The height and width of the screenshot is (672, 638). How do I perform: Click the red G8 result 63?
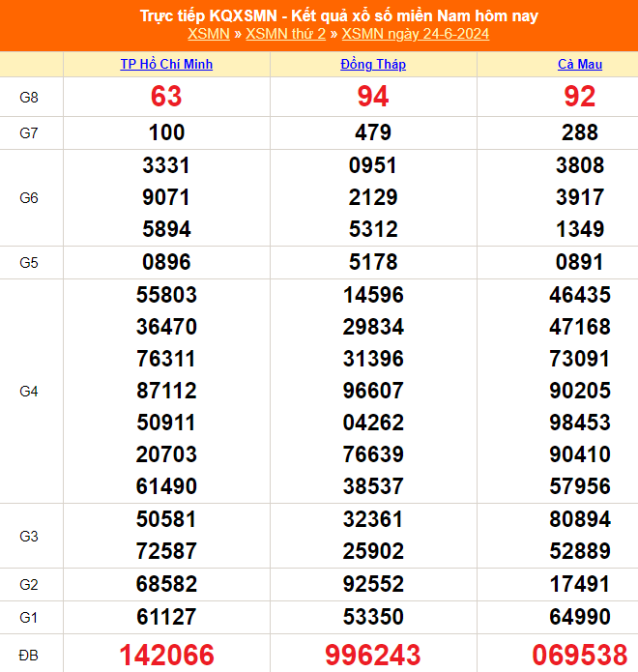[x=166, y=97]
